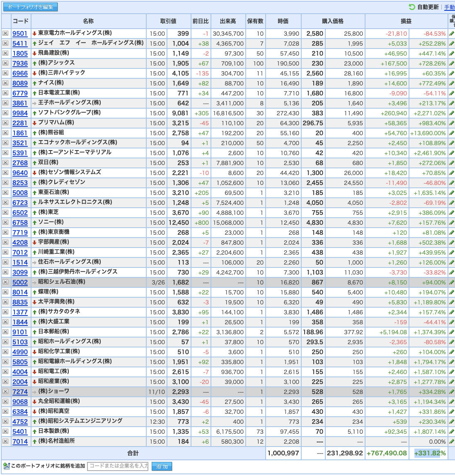Click the 自動更新 refresh icon
The height and width of the screenshot is (476, 455).
pyautogui.click(x=412, y=7)
